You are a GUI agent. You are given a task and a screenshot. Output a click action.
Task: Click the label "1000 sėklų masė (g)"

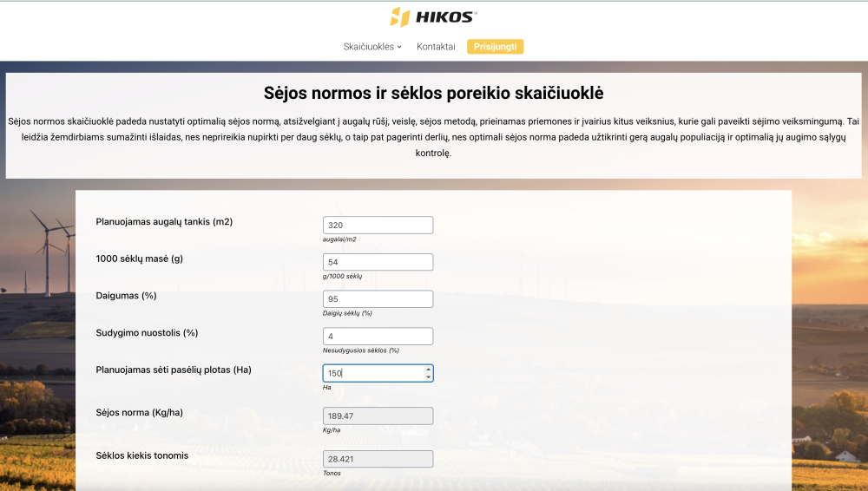point(140,259)
